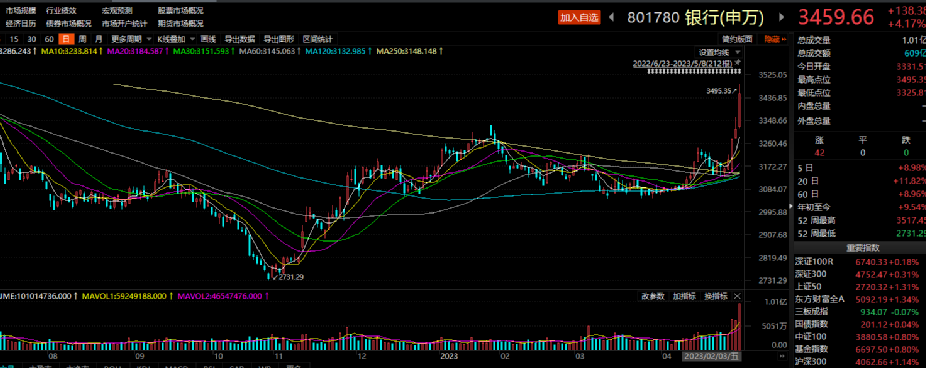Go to next index with right arrow
Image resolution: width=926 pixels, height=368 pixels.
(x=782, y=17)
